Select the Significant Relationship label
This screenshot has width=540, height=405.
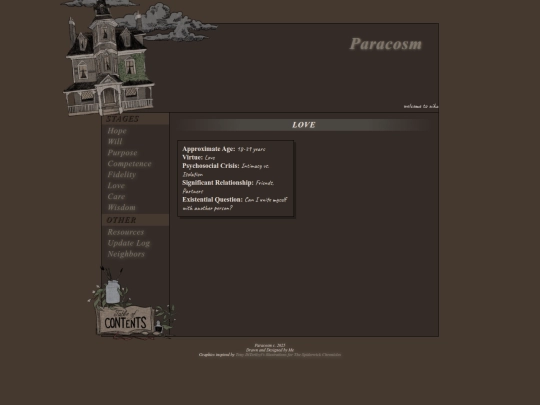coord(218,183)
